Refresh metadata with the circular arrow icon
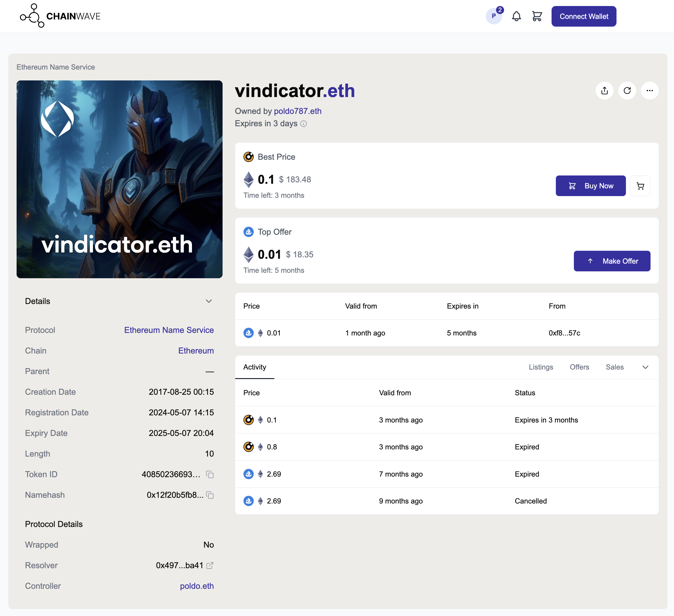674x616 pixels. pos(627,91)
